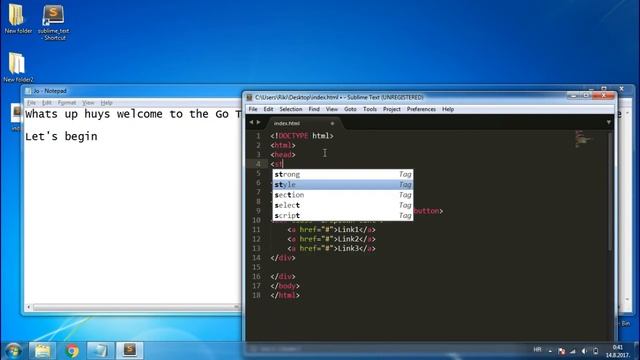Choose 'section' tag autocomplete suggestion
The width and height of the screenshot is (640, 360).
(x=343, y=195)
